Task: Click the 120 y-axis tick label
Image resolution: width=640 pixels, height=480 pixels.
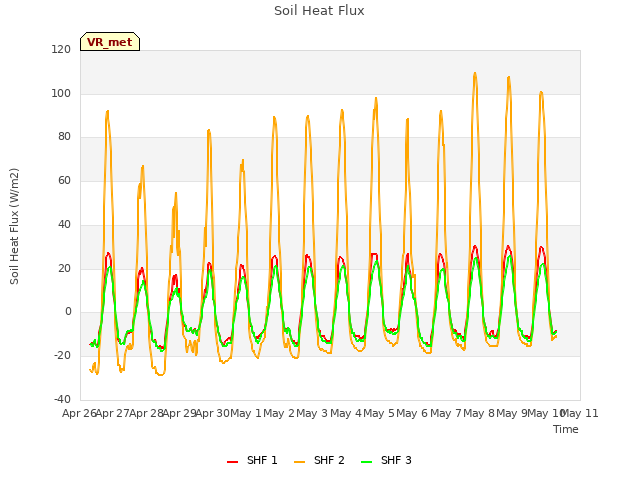Action: (61, 49)
